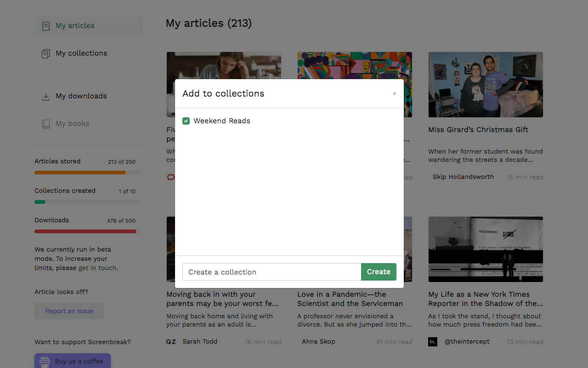Open Moving back in with your parents title
588x368 pixels.
point(222,299)
